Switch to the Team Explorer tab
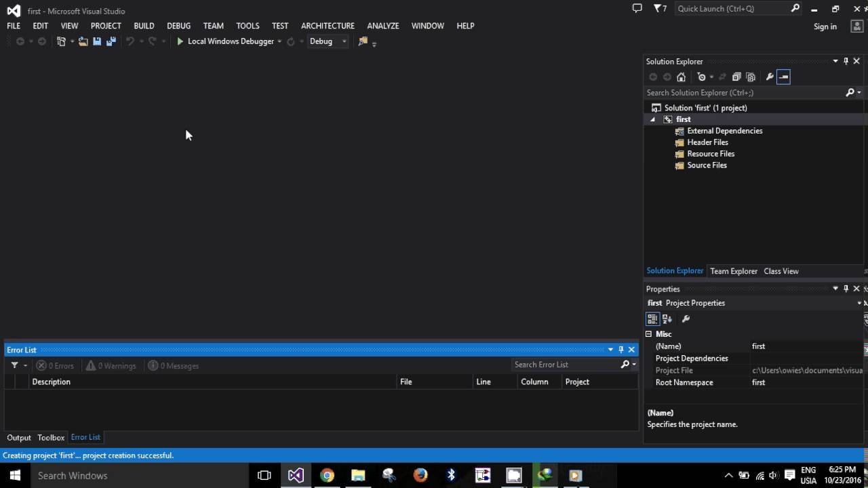 734,271
